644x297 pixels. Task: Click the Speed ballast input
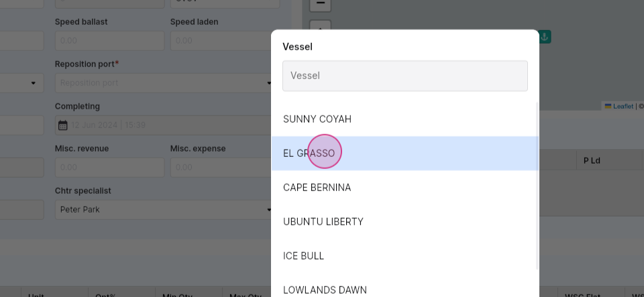click(109, 41)
